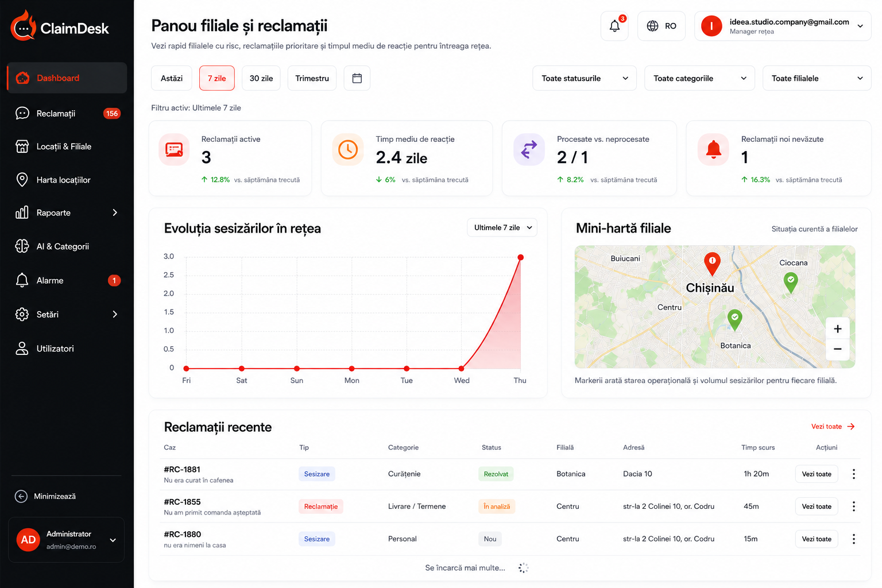Screen dimensions: 882x588
Task: Click the Alarme bell sidebar icon
Action: pos(22,280)
